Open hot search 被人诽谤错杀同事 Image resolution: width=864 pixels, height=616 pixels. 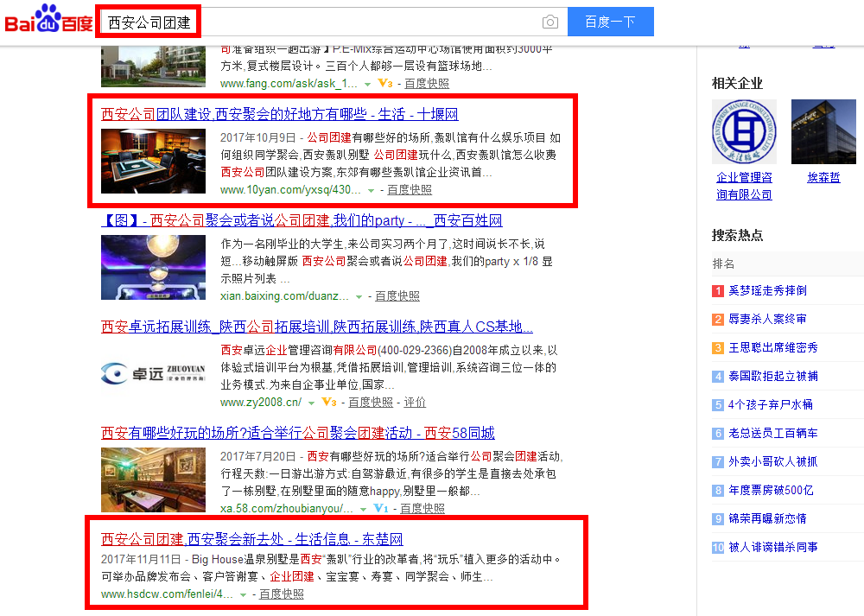(x=773, y=547)
